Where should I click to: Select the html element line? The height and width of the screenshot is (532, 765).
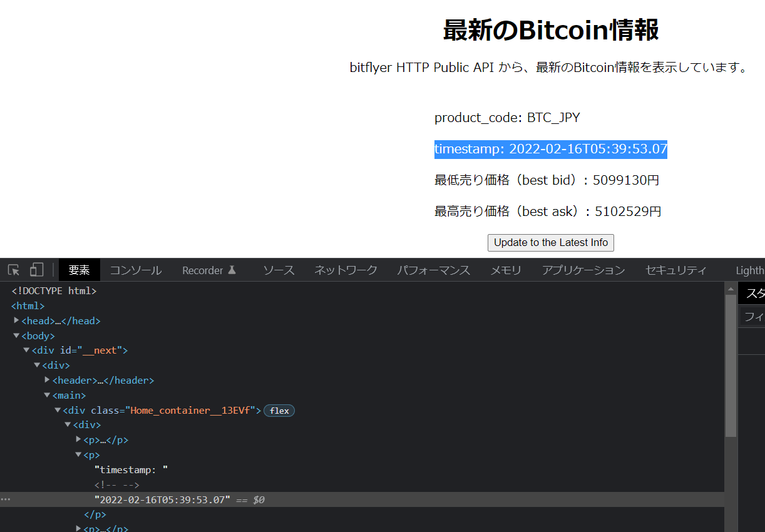coord(28,306)
